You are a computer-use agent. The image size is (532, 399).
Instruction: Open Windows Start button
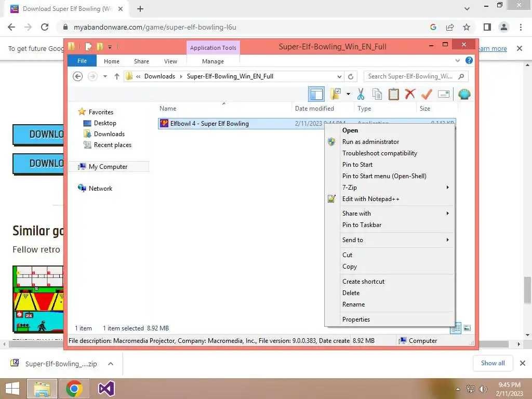point(12,389)
